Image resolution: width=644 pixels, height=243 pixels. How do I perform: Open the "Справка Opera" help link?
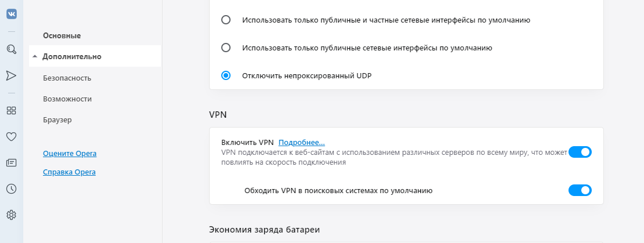point(69,172)
